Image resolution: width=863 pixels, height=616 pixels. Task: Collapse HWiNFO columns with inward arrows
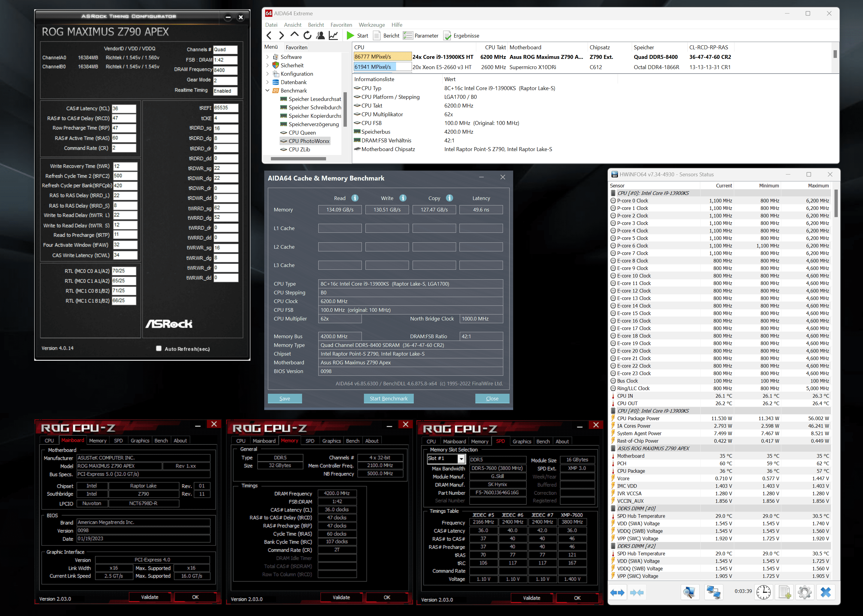(637, 593)
